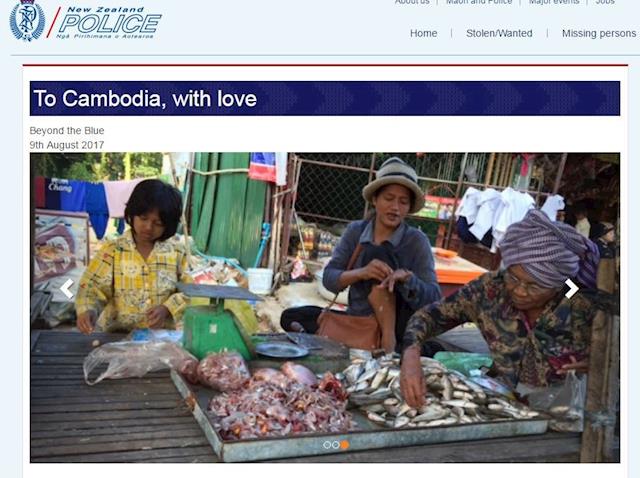640x478 pixels.
Task: Open the Home navigation item
Action: [x=423, y=33]
